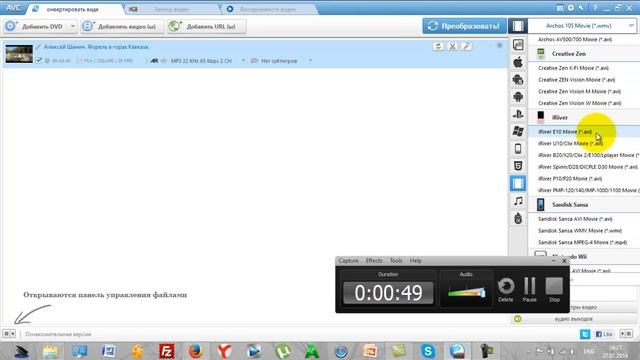
Task: Open the effects wand icon on the file row
Action: click(x=467, y=46)
